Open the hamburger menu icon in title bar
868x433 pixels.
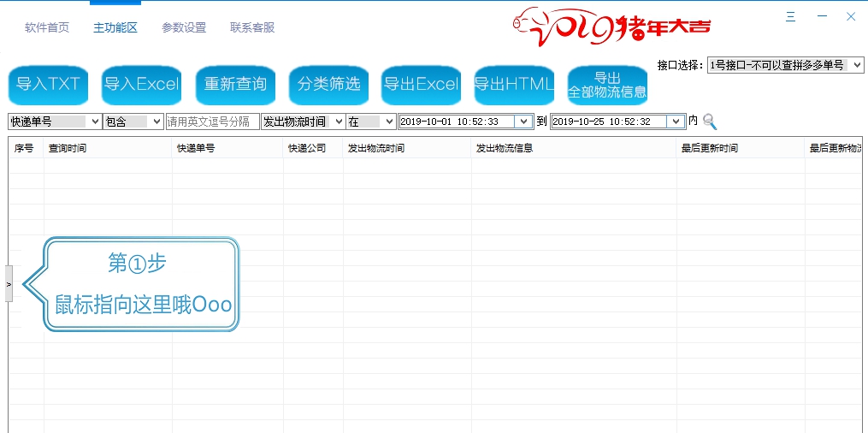(791, 17)
